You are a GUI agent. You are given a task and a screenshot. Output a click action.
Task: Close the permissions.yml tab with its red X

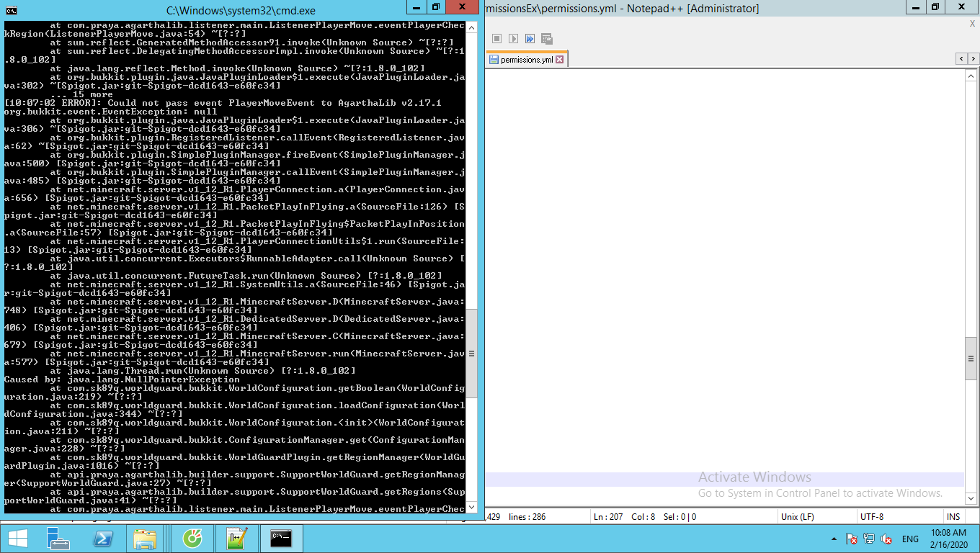tap(560, 60)
